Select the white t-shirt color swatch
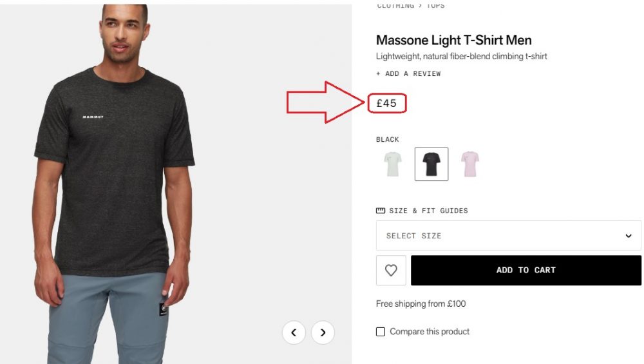The image size is (644, 364). point(392,164)
